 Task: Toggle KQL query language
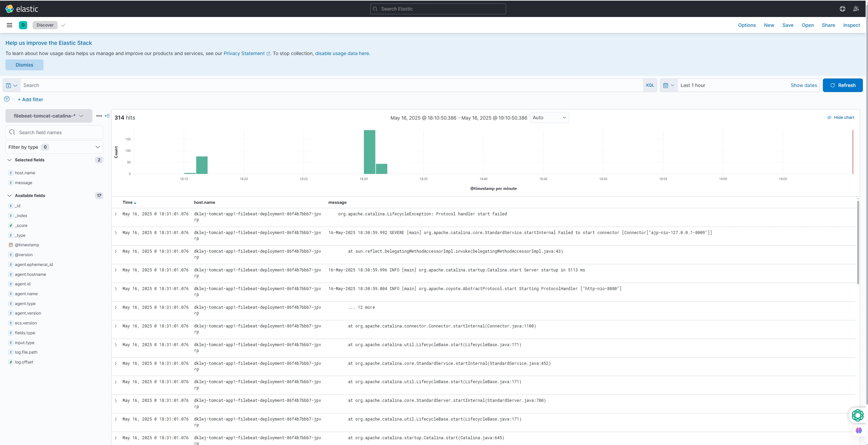(650, 85)
